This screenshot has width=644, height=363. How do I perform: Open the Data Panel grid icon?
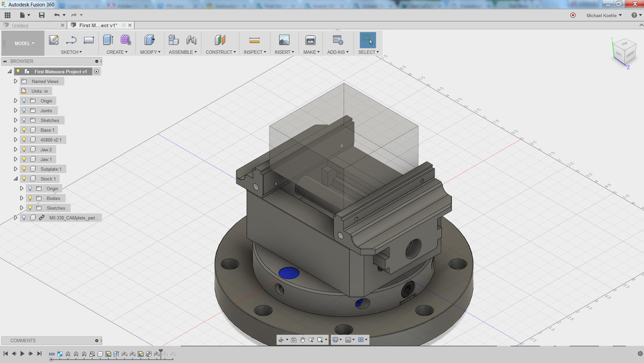tap(7, 15)
